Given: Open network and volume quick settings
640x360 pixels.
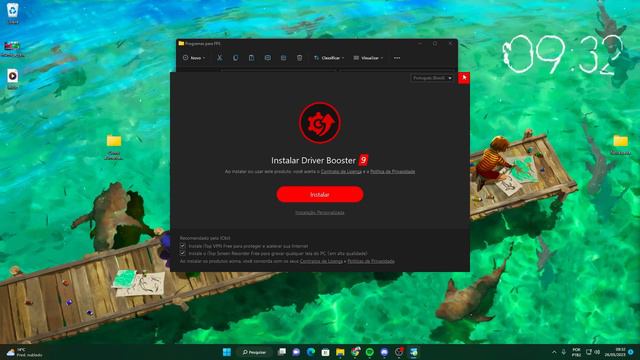Looking at the screenshot, I should pyautogui.click(x=593, y=352).
